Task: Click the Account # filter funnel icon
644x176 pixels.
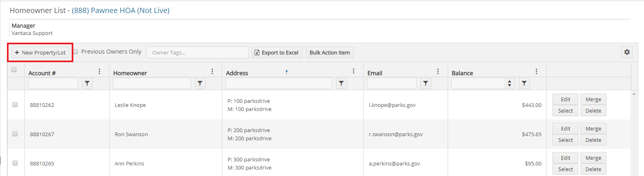Action: [x=87, y=83]
